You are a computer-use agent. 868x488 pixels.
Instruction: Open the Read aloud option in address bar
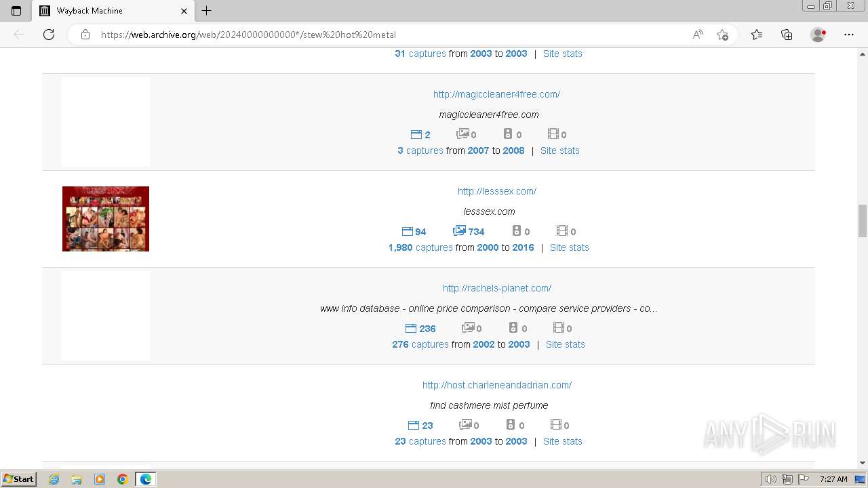(698, 35)
